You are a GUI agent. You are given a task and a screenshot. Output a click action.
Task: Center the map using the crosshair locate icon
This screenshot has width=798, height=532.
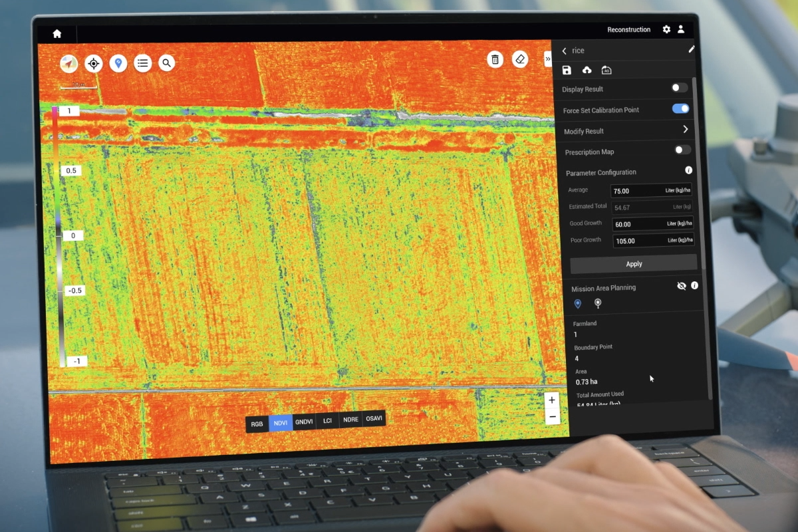click(x=94, y=63)
